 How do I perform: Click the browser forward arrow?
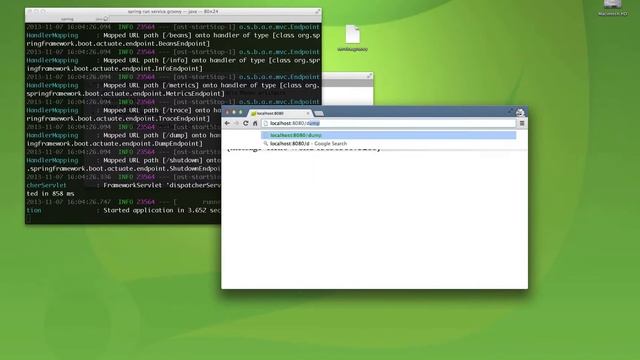236,123
